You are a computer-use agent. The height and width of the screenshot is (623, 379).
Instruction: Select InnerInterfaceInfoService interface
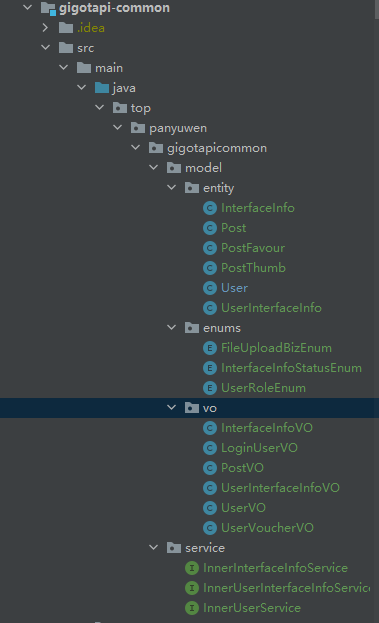(275, 568)
